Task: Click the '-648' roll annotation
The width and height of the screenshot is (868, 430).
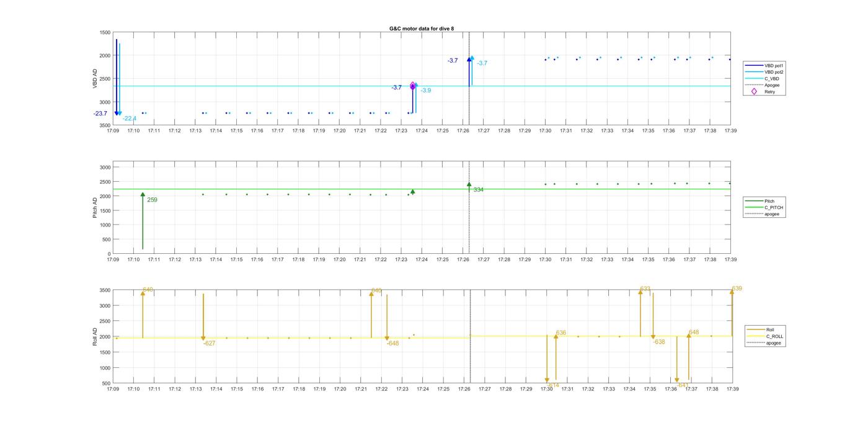Action: 393,343
